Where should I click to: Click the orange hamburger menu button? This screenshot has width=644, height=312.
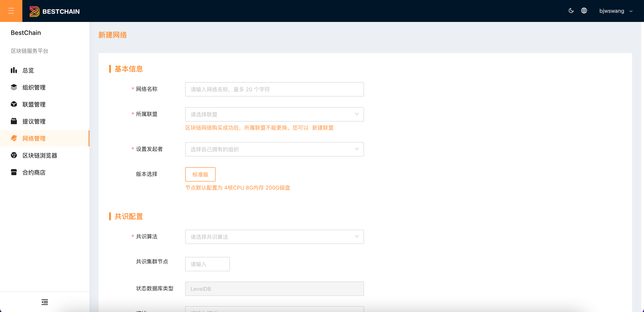coord(11,11)
